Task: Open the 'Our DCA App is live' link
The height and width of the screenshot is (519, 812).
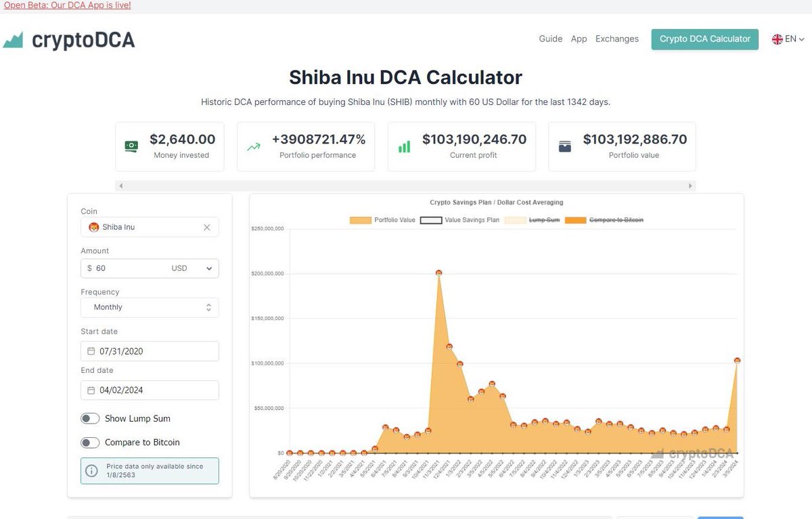Action: 68,5
